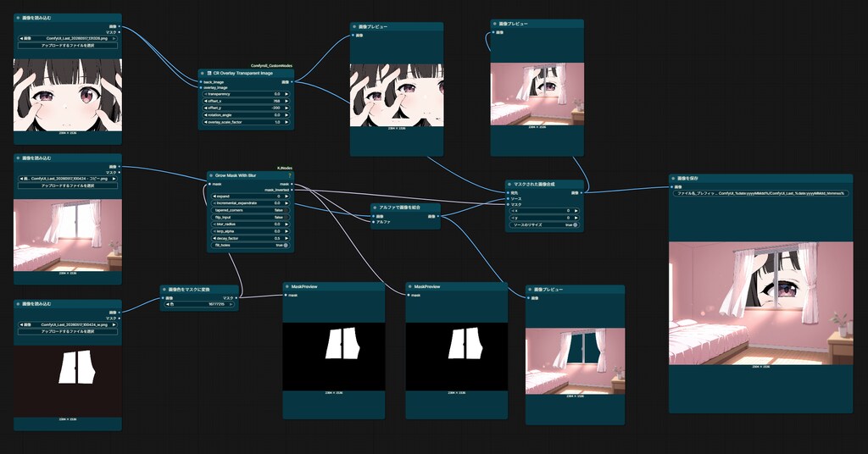Decrease offset_y value with left arrow
The width and height of the screenshot is (868, 454).
tap(205, 108)
